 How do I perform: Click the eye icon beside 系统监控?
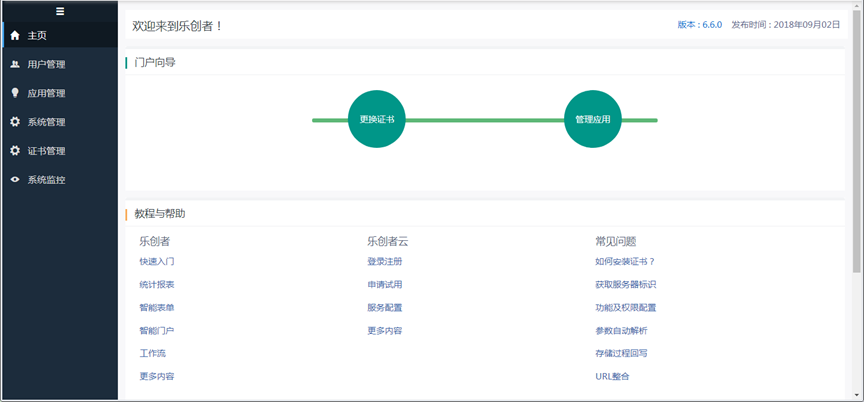pos(15,180)
